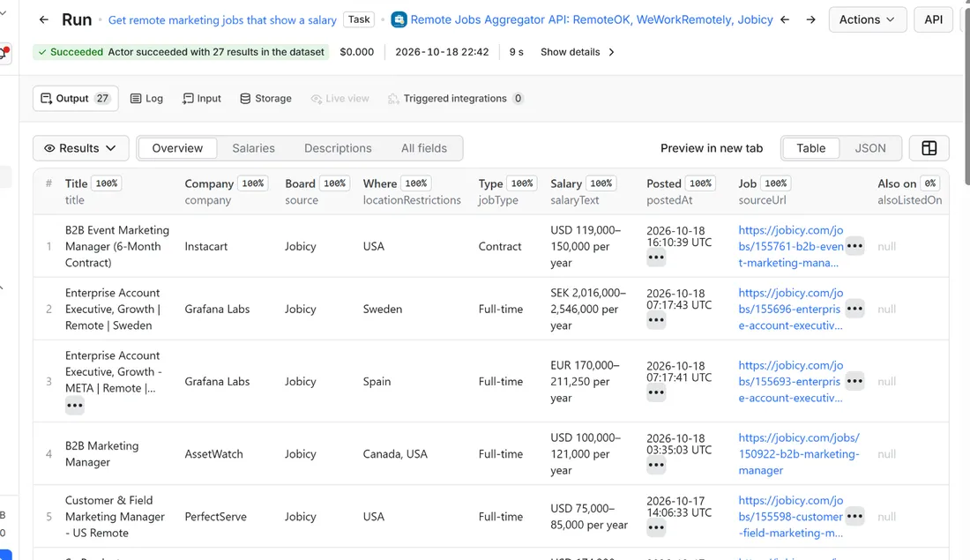This screenshot has height=560, width=970.
Task: Go back using the left arrow beside Run
Action: (43, 19)
